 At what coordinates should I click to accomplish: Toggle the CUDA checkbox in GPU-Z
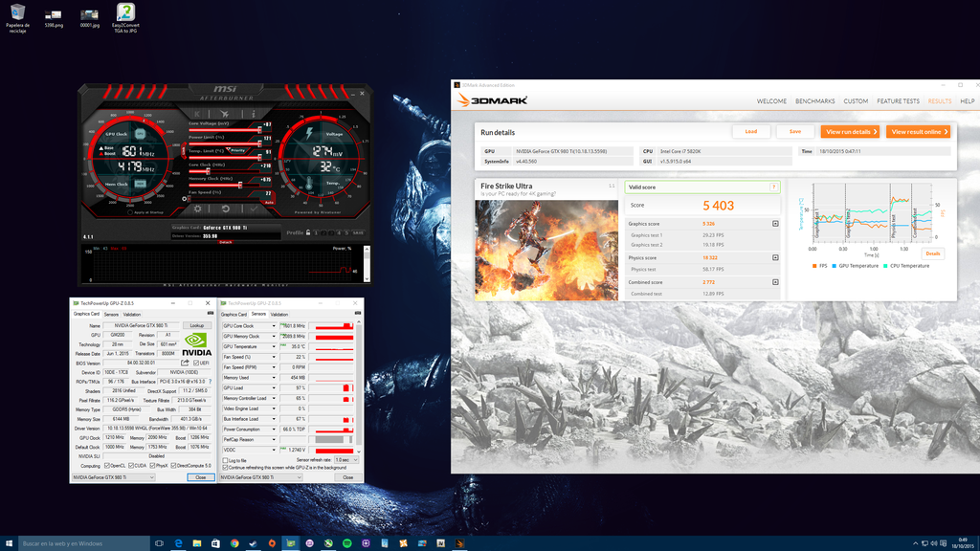131,466
